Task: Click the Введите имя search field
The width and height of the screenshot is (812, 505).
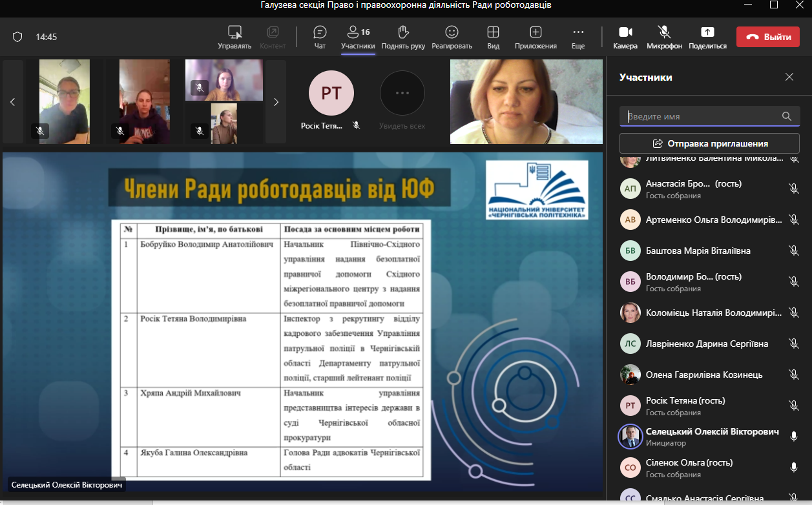Action: pyautogui.click(x=701, y=116)
